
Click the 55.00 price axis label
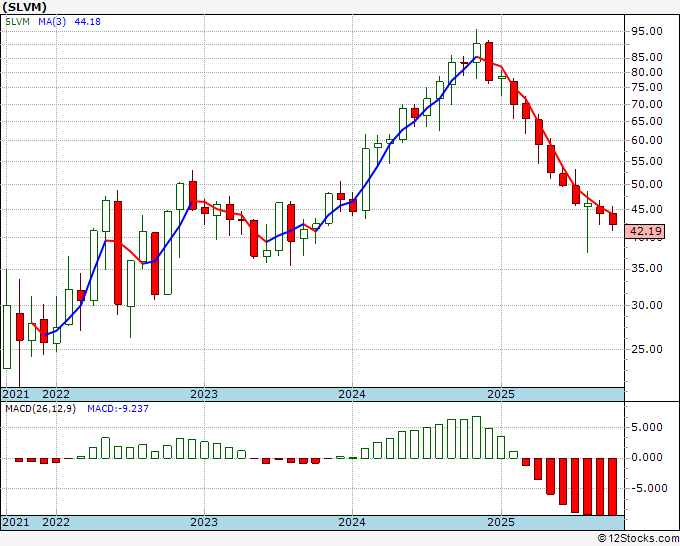(x=647, y=161)
